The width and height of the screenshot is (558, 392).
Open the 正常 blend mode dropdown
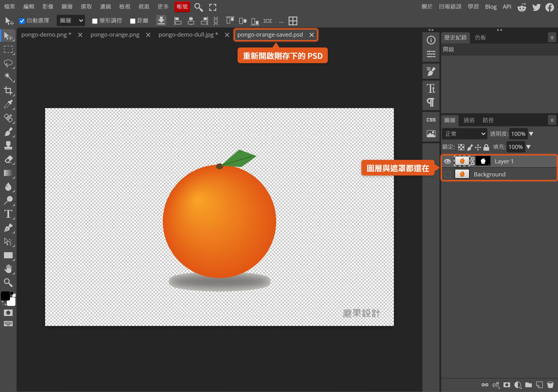pos(464,134)
